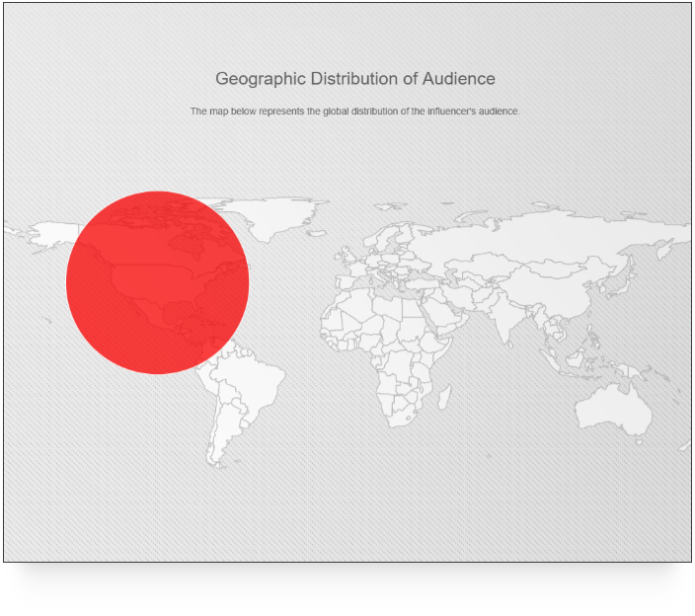Click Brazil on the map

251,383
